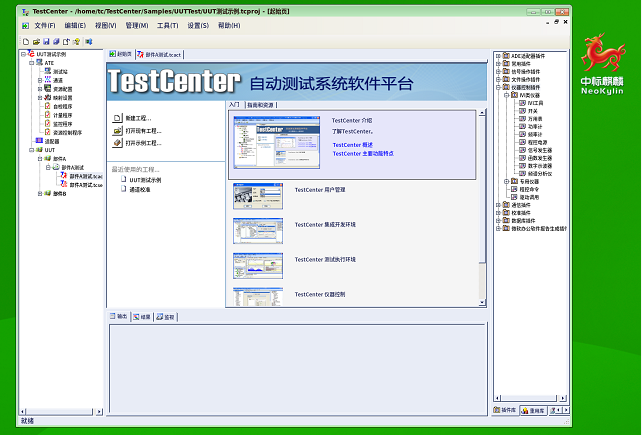Screen dimensions: 642x435
Task: Click the Save toolbar icon
Action: click(x=45, y=41)
